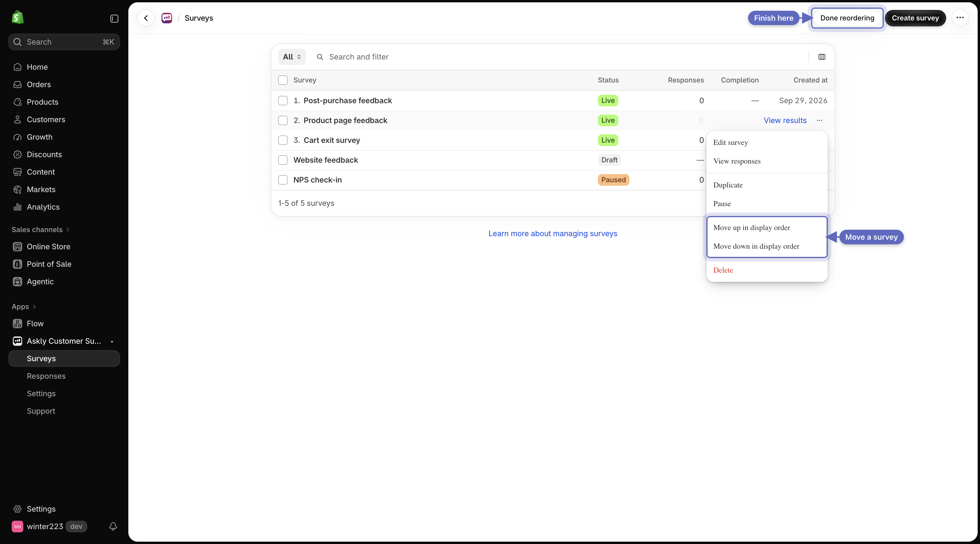Click the Done reordering button
This screenshot has width=980, height=544.
tap(847, 18)
